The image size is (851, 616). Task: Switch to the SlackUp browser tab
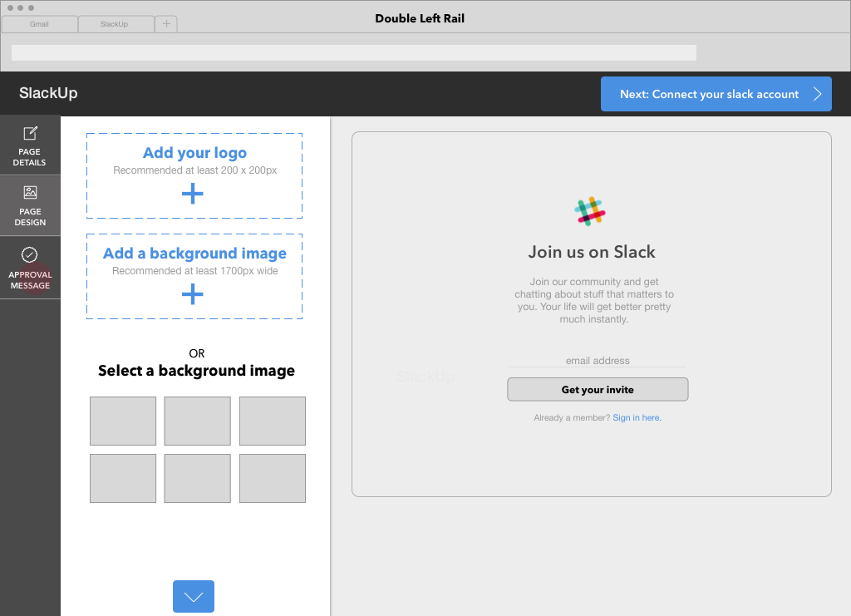tap(115, 24)
